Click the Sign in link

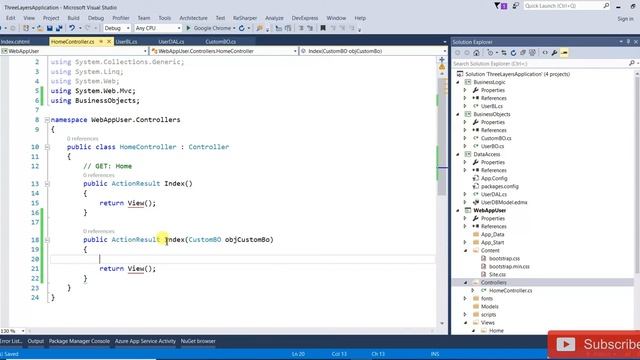[625, 19]
